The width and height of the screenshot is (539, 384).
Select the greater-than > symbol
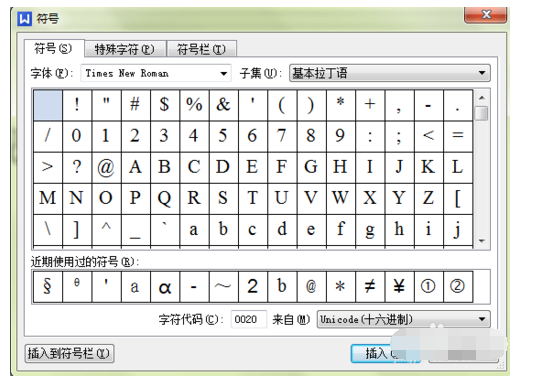[x=48, y=167]
